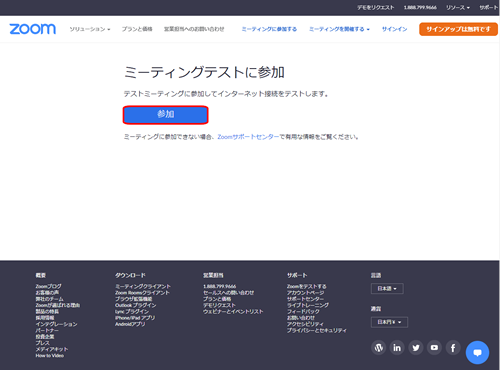The height and width of the screenshot is (370, 500).
Task: Open the iPhone/iPad アプリ footer link
Action: (x=135, y=318)
